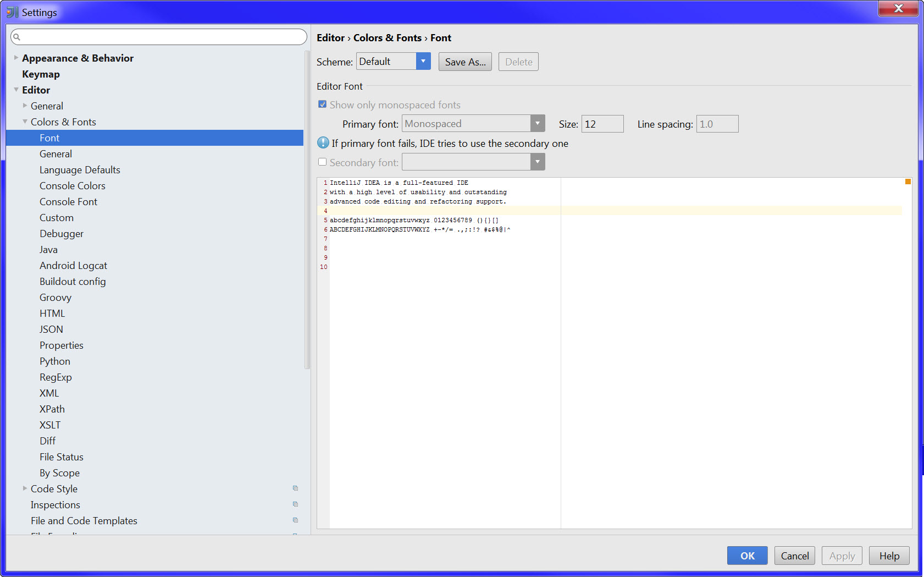Viewport: 924px width, 577px height.
Task: Click the project-level icon next to Inspections
Action: (295, 504)
